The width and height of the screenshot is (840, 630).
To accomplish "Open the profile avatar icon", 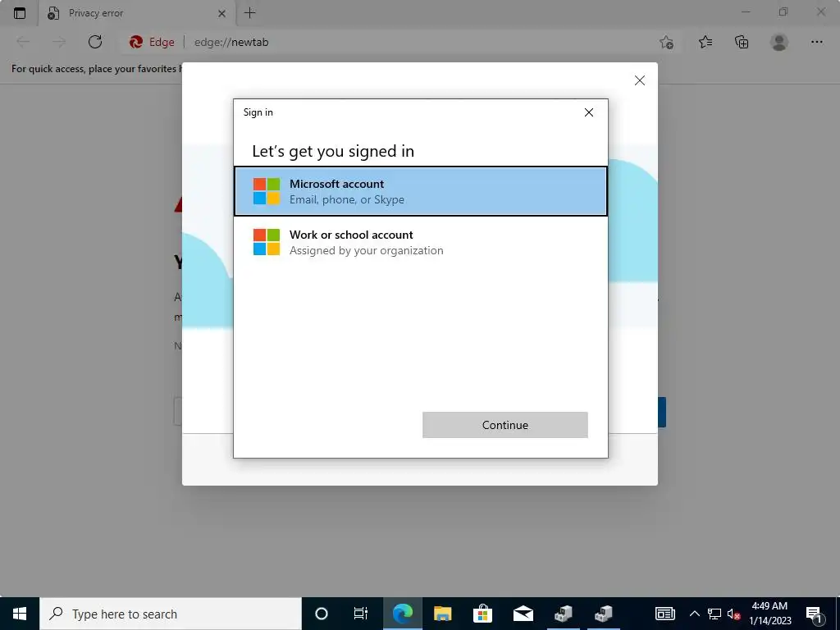I will pyautogui.click(x=779, y=42).
